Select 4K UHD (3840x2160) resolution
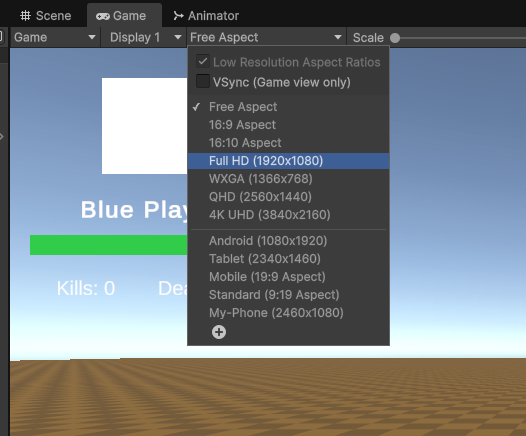Image resolution: width=526 pixels, height=436 pixels. pyautogui.click(x=288, y=215)
